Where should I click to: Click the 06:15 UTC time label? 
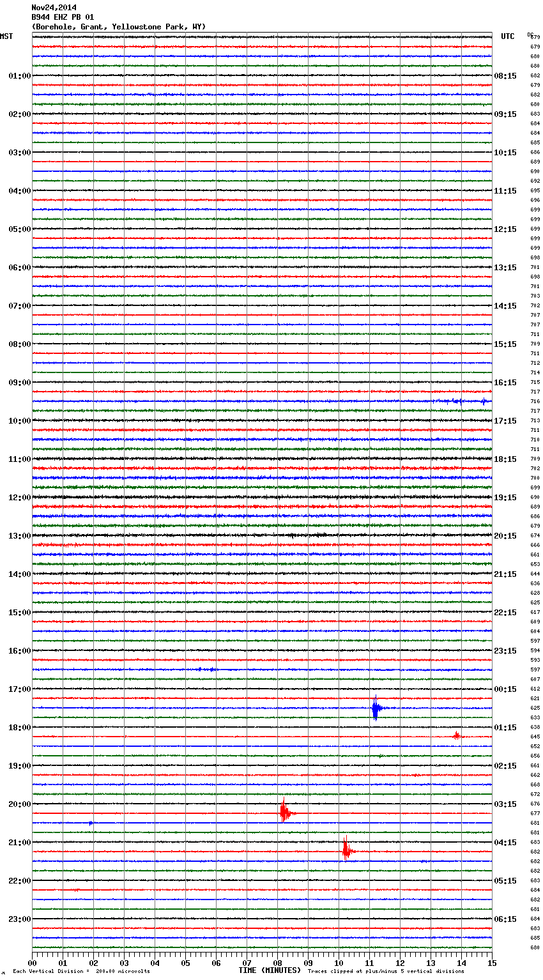505,919
